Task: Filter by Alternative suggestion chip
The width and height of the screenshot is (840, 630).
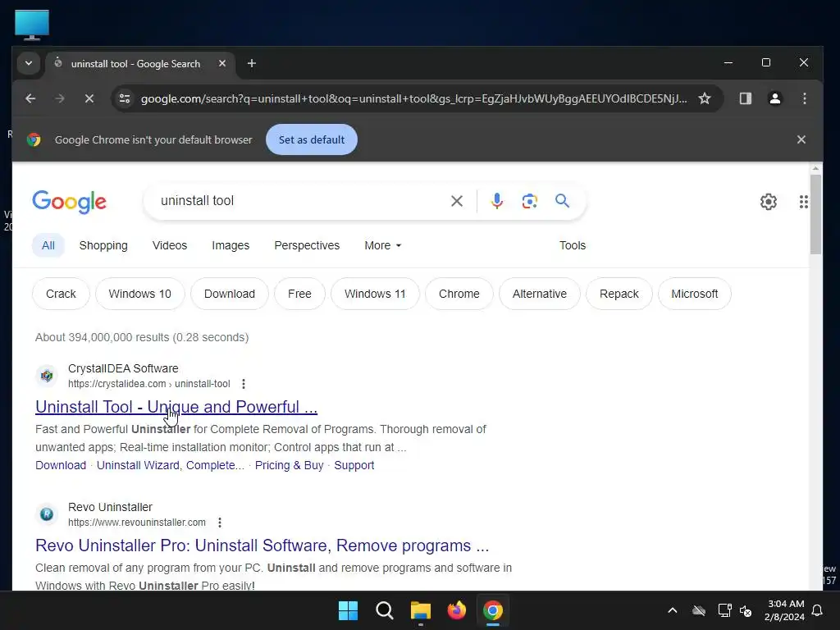Action: click(x=540, y=294)
